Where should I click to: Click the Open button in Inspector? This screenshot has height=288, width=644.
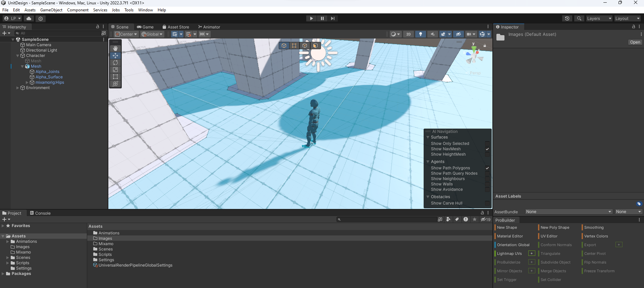(x=635, y=42)
